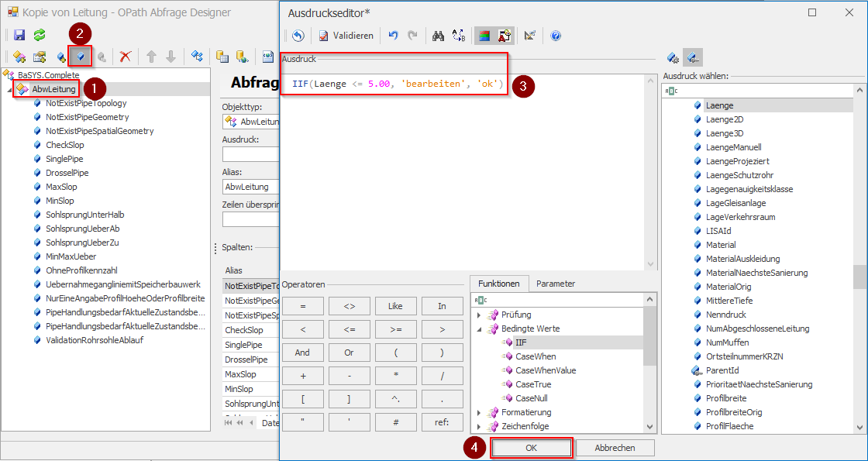Click the binoculars search icon
868x461 pixels.
pos(438,36)
